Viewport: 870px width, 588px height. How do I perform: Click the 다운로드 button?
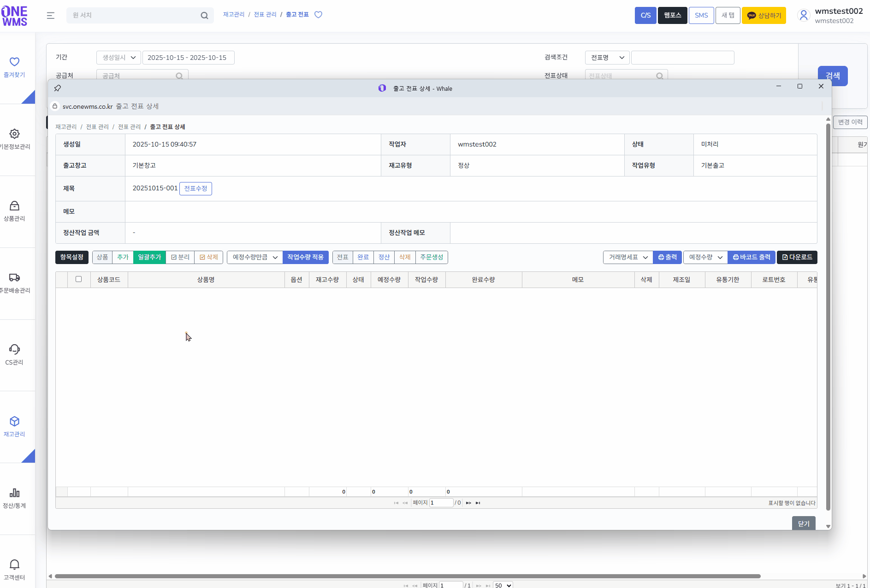pyautogui.click(x=797, y=257)
